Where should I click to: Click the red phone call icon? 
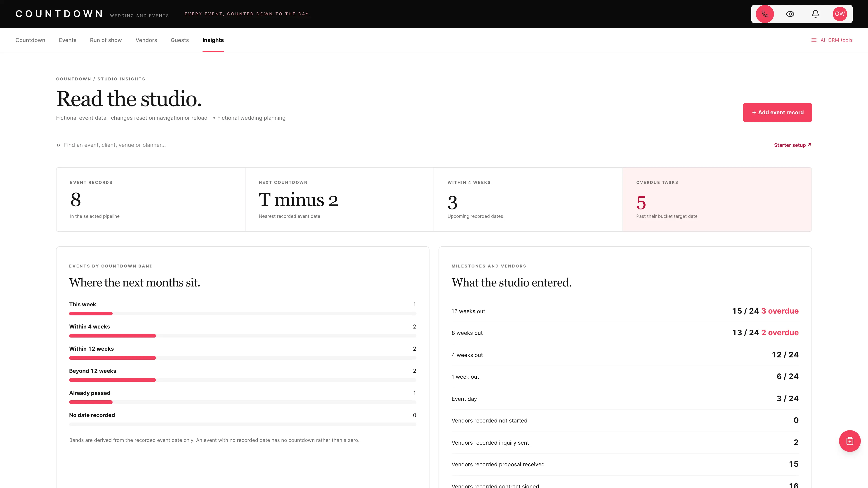tap(764, 14)
